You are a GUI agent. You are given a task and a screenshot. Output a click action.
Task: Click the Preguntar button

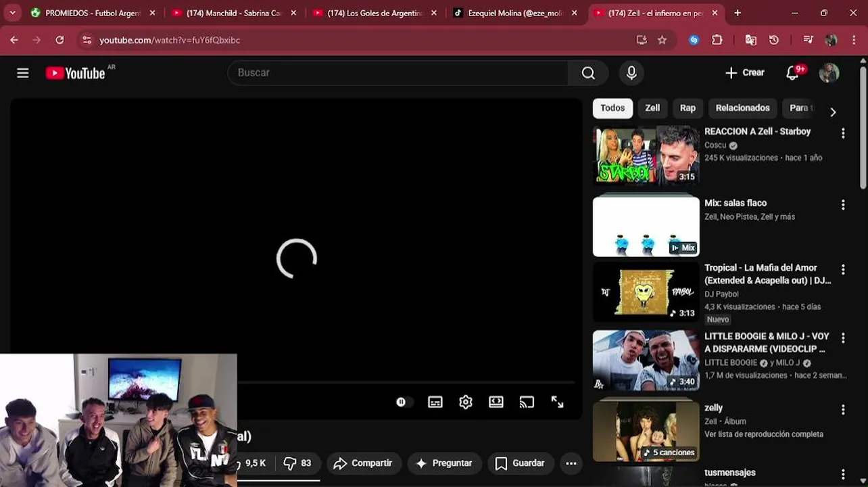pos(443,463)
